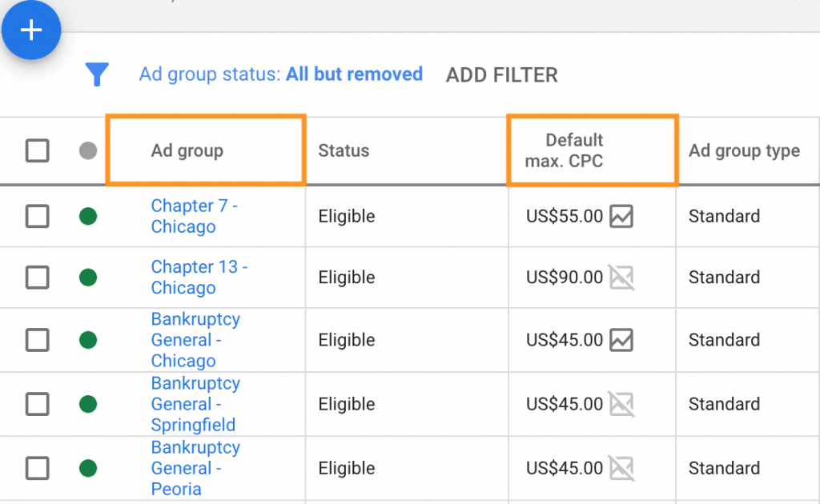Click the gray status dot column header
820x504 pixels.
pos(88,150)
